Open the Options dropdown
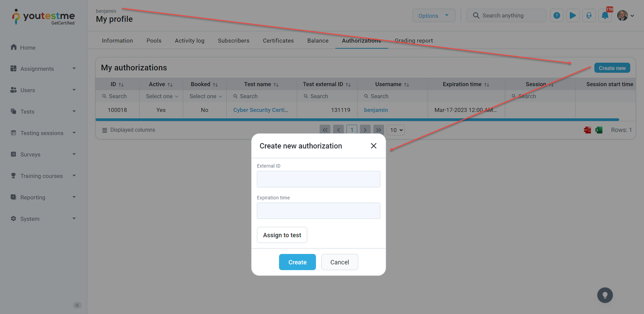 click(x=433, y=16)
